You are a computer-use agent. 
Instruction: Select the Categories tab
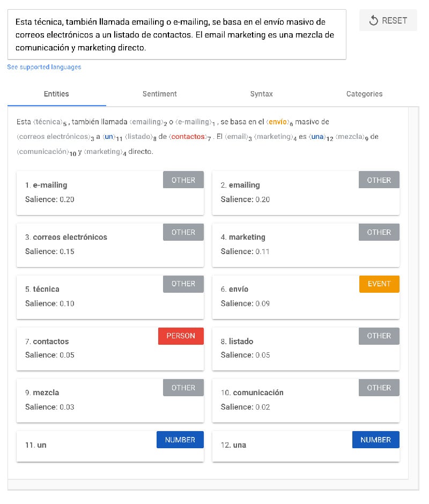(x=364, y=94)
